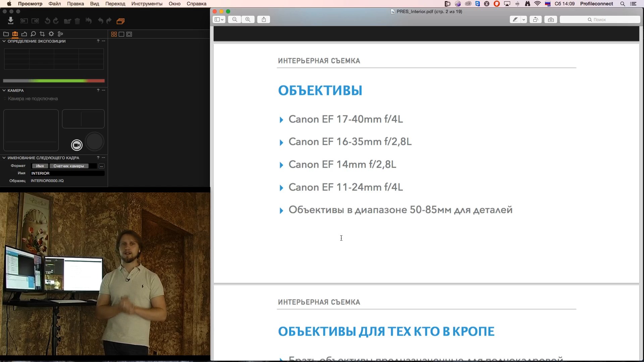
Task: Open the batch output gears tab
Action: [60, 34]
